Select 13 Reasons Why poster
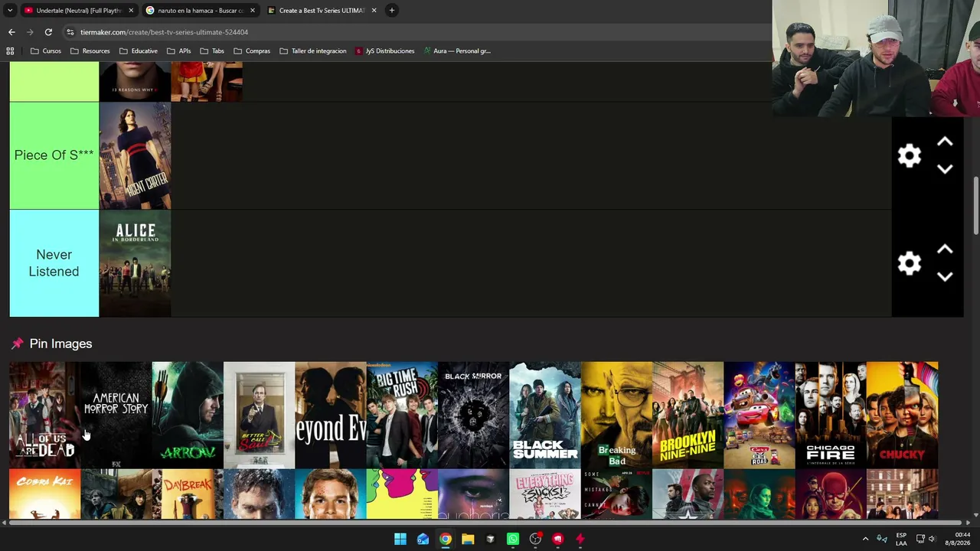Screen dimensions: 980x551 click(135, 82)
